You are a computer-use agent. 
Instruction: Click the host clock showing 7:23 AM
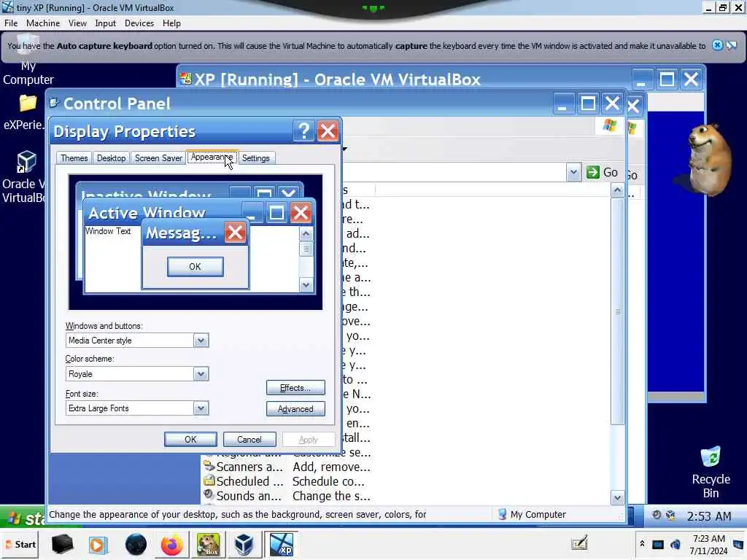pyautogui.click(x=708, y=544)
